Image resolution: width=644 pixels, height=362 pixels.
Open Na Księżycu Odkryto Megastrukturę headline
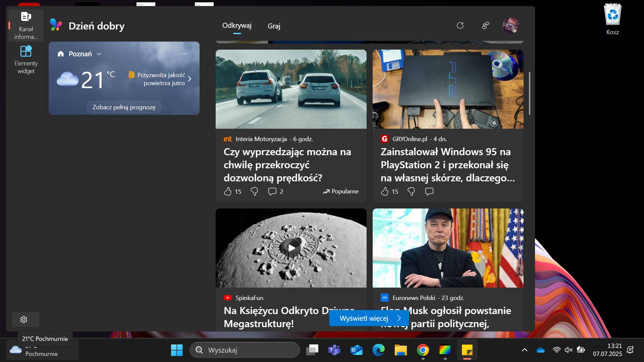click(x=289, y=317)
